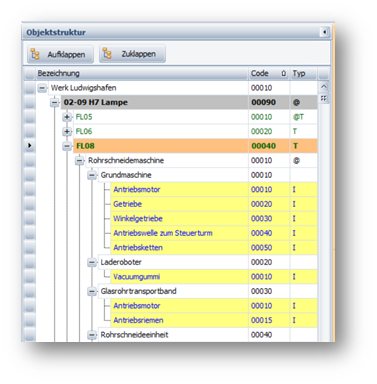Select the Rohrschneideeinheit item

pos(134,335)
